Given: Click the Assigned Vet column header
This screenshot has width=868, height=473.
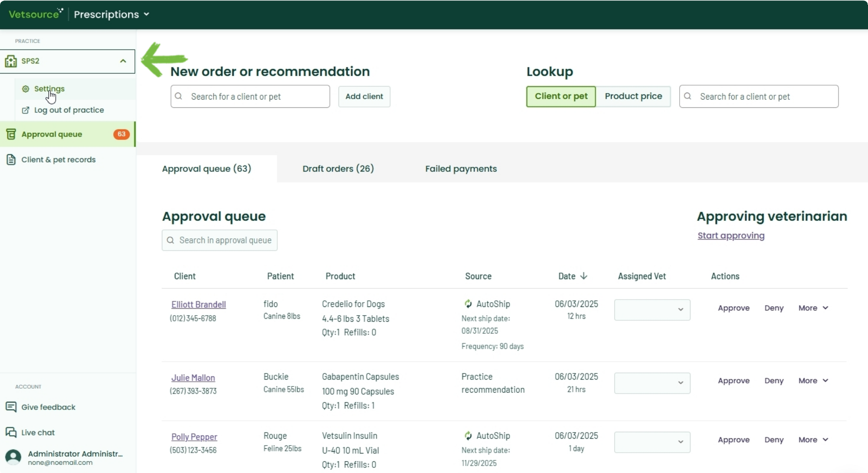Looking at the screenshot, I should tap(642, 276).
